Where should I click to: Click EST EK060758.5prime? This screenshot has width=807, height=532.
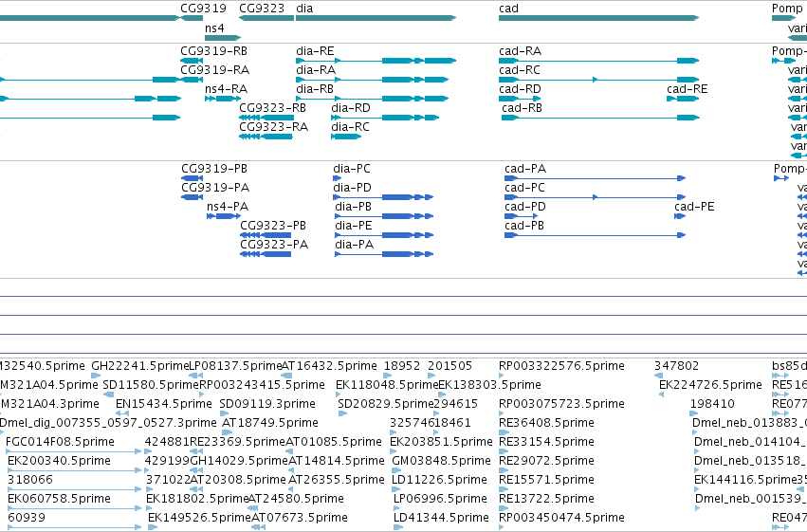(59, 499)
